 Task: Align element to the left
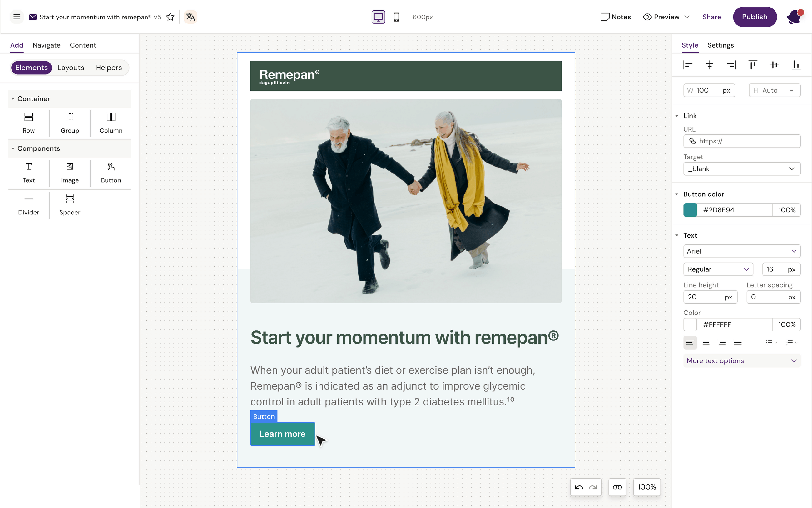coord(688,65)
